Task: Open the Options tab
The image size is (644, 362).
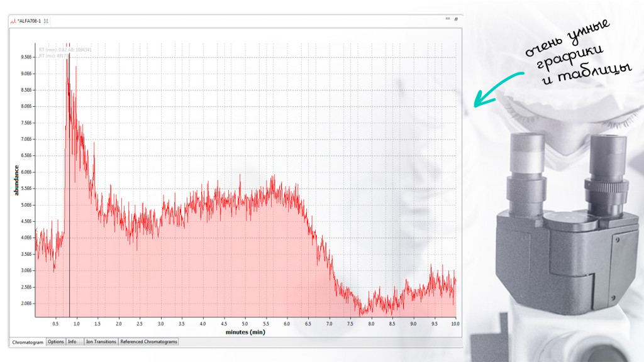Action: (56, 342)
